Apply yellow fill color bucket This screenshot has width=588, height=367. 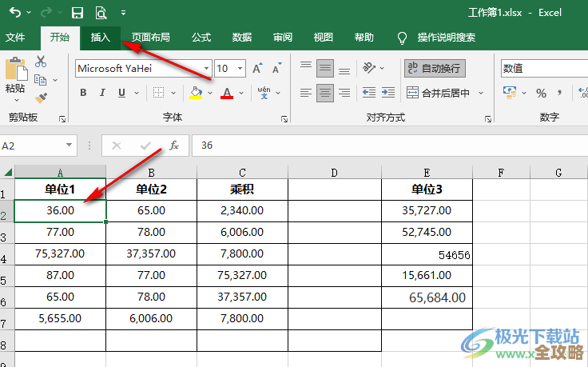196,92
